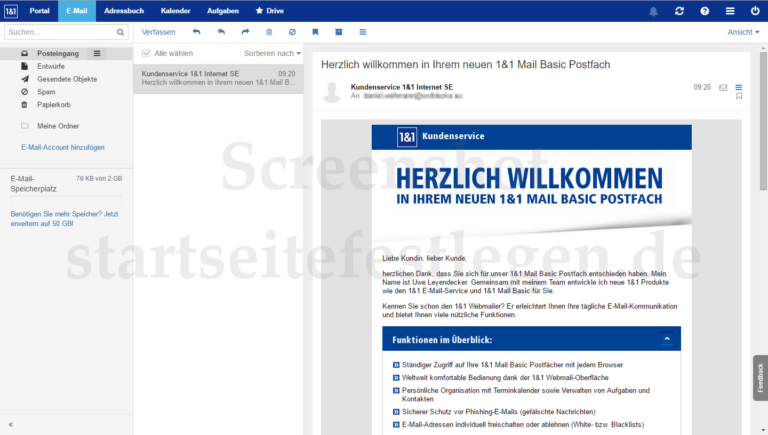
Task: Click the 1&1 logo icon
Action: 11,11
